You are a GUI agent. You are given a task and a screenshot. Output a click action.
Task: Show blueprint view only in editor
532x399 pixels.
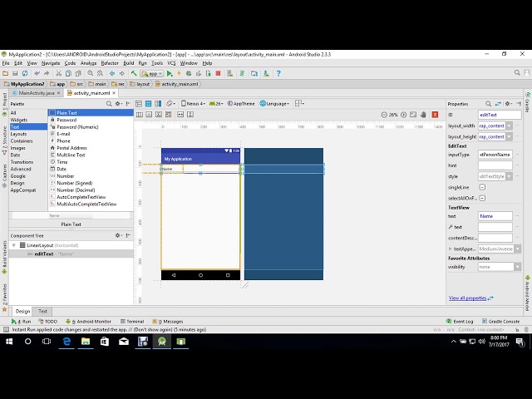point(148,103)
